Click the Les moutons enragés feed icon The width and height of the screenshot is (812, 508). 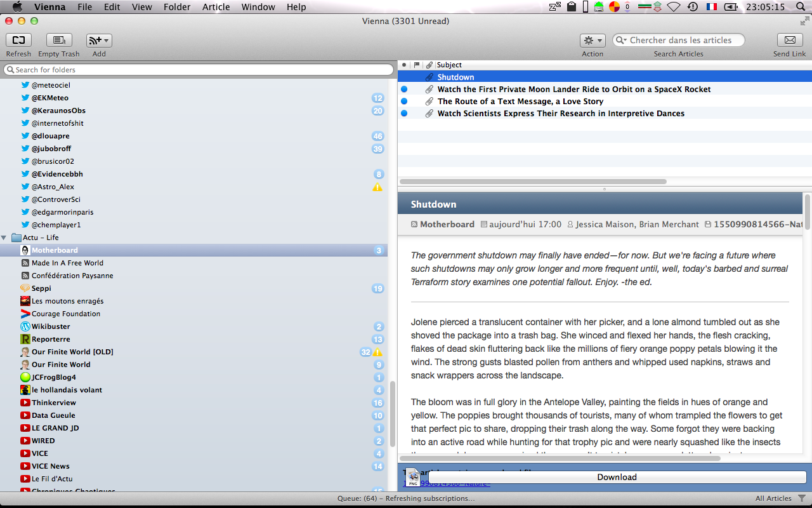click(x=25, y=301)
